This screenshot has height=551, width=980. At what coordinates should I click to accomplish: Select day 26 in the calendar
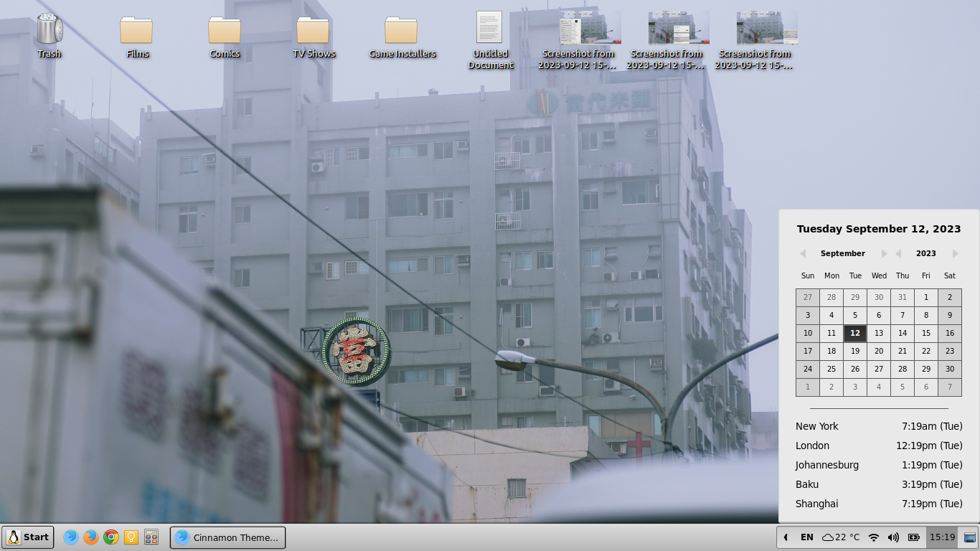pyautogui.click(x=855, y=369)
